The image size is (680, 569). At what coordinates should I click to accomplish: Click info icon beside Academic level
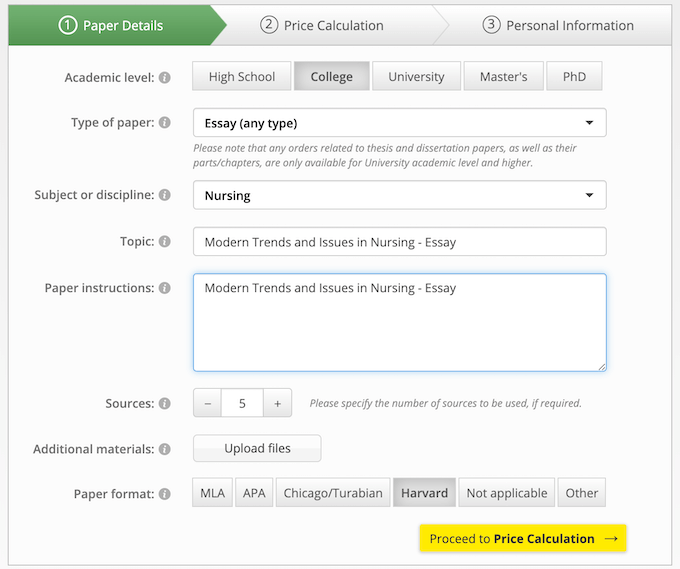point(165,77)
